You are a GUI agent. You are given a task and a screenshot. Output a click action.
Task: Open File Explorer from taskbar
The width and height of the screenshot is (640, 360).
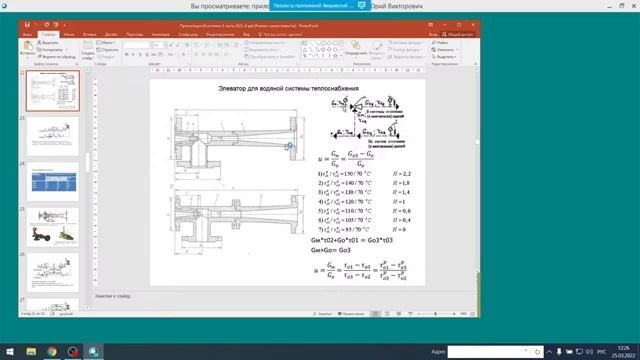click(31, 351)
